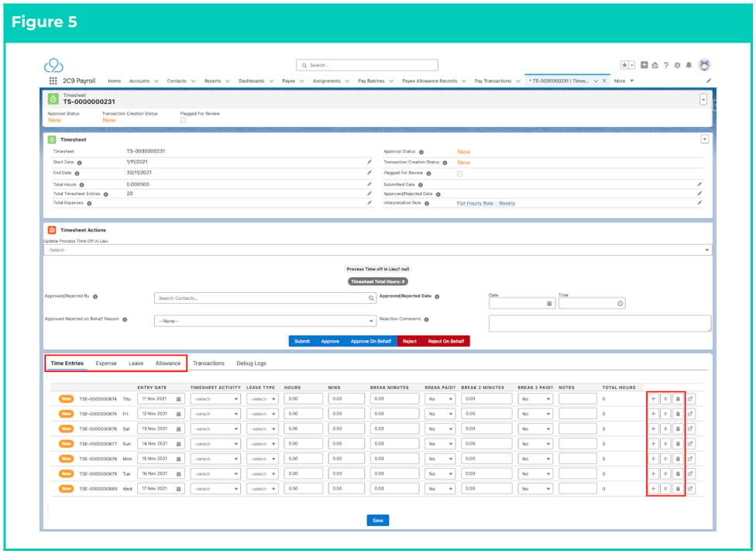The image size is (756, 554).
Task: Click the red Reject button
Action: pyautogui.click(x=409, y=341)
